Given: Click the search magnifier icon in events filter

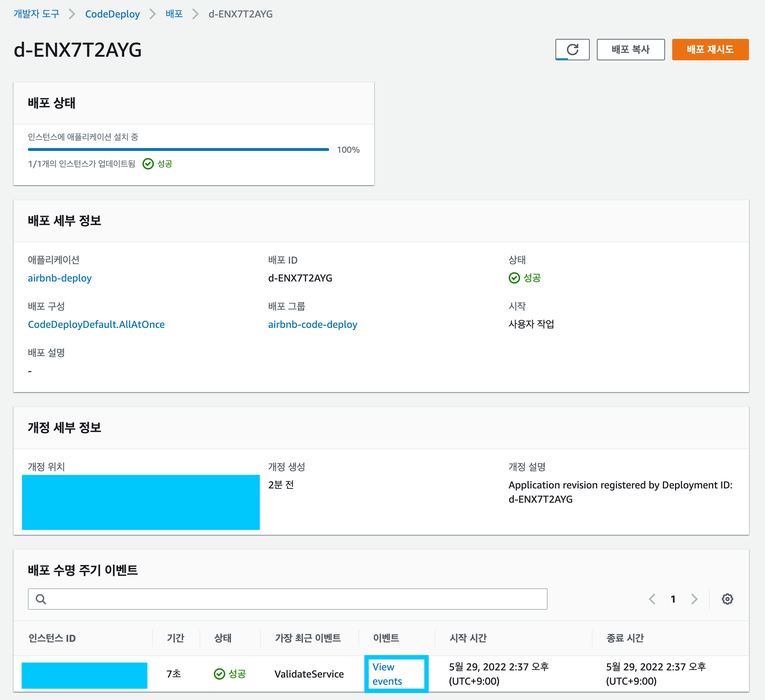Looking at the screenshot, I should 41,599.
